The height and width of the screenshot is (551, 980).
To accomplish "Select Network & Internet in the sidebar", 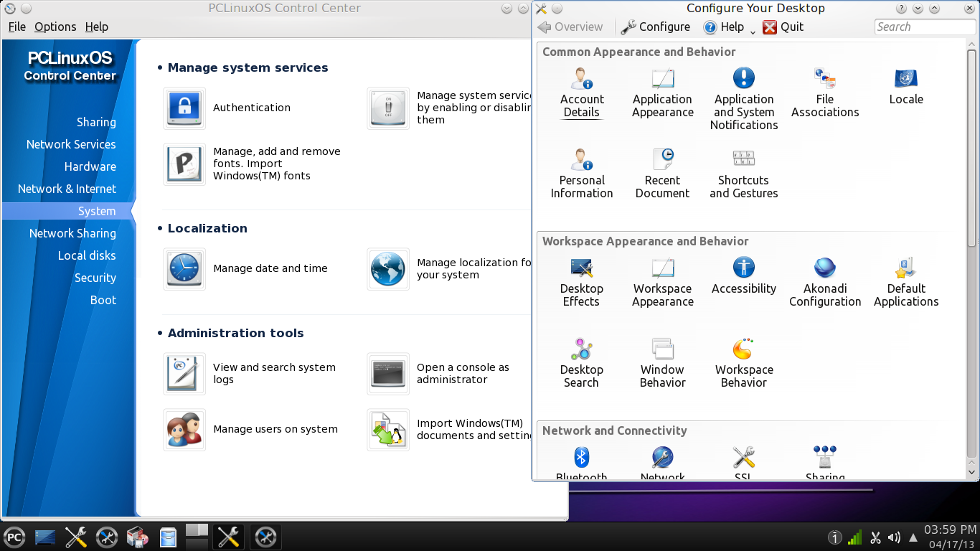I will [67, 189].
